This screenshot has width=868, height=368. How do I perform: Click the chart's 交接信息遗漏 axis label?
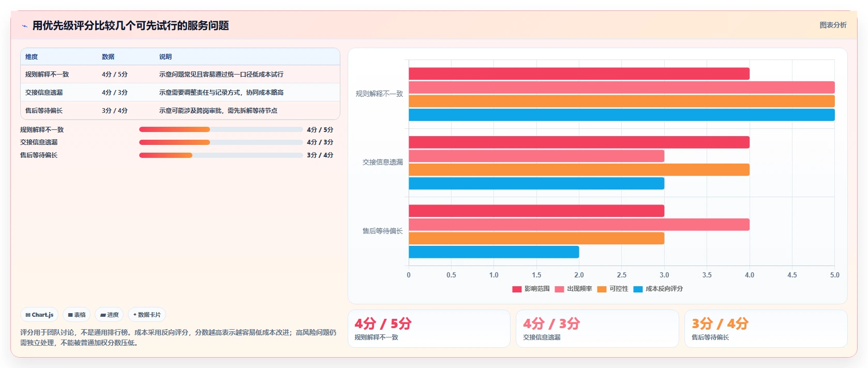(x=383, y=162)
